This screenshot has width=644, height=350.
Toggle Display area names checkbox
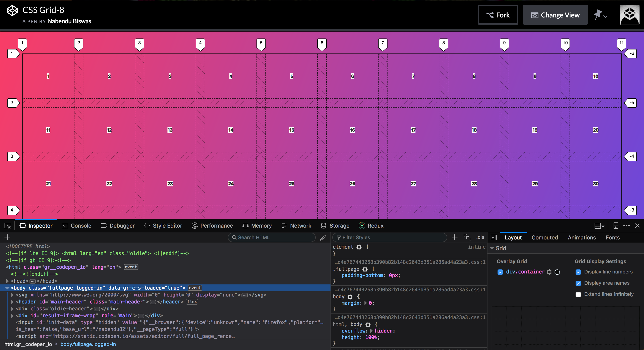pos(578,283)
